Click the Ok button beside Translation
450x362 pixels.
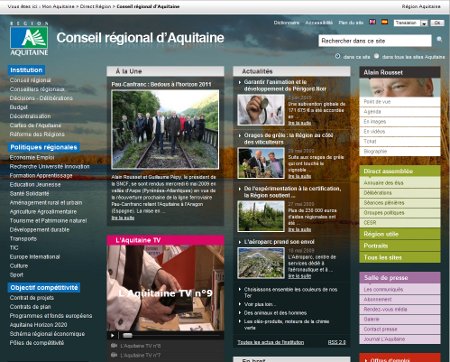437,23
